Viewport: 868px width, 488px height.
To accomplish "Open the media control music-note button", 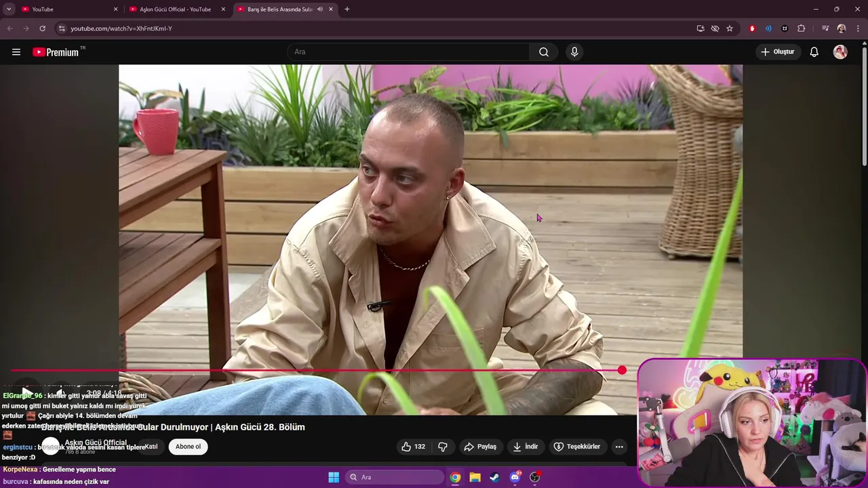I will 825,28.
